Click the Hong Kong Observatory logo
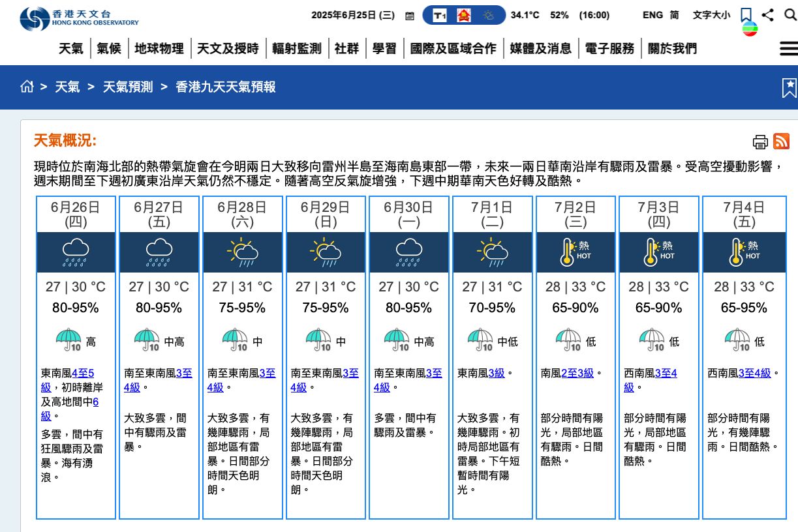The height and width of the screenshot is (532, 798). 79,18
